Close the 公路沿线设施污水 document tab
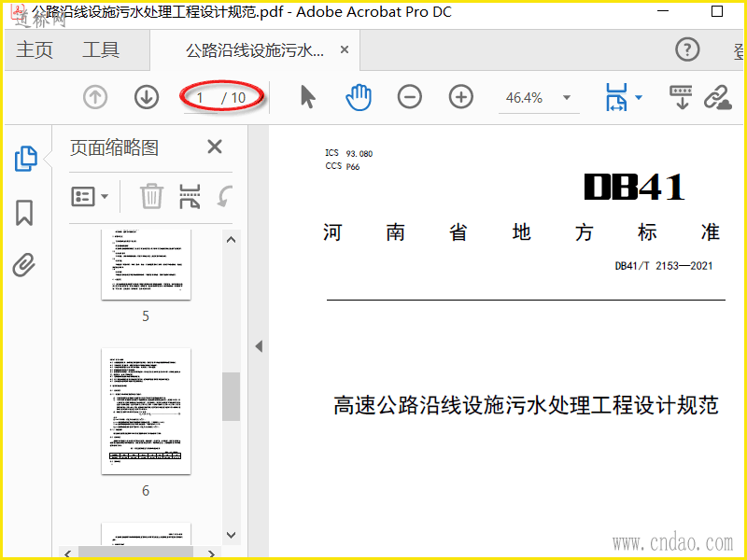747x560 pixels. click(x=345, y=49)
